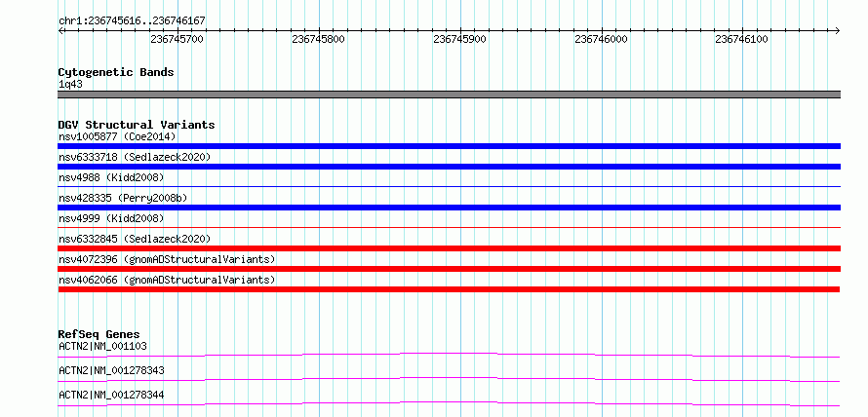Screen dimensions: 868x417
Task: Click the chr1:236745616..236746167 coordinate label
Action: coord(132,20)
